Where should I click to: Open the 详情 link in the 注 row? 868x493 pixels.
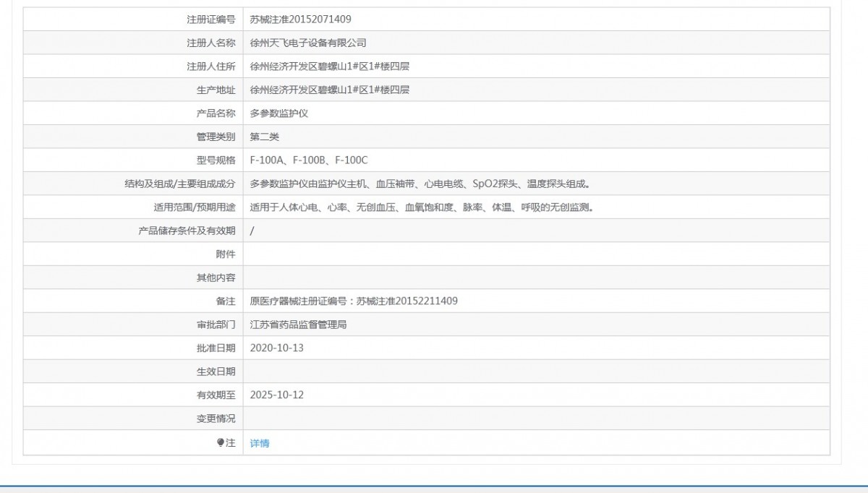[260, 443]
